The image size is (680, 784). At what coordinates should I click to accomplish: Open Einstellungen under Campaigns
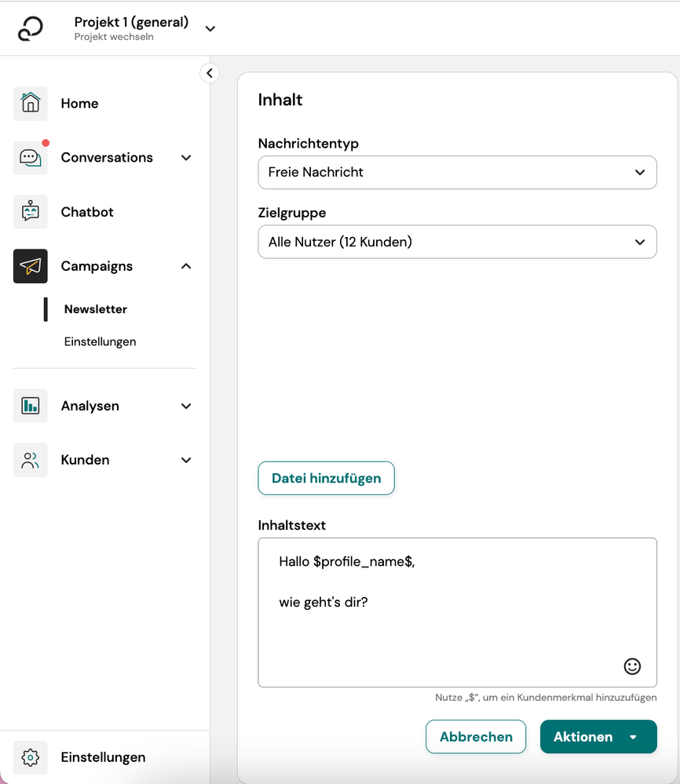coord(100,341)
